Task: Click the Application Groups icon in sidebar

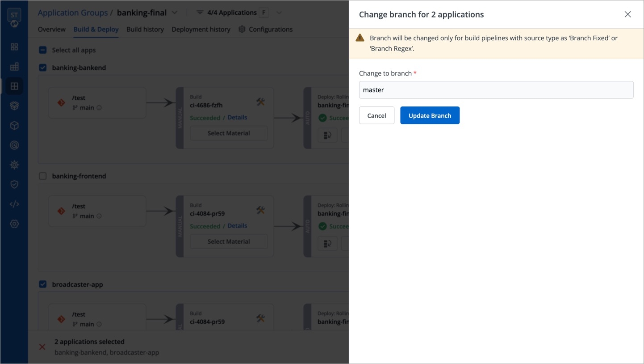Action: 14,86
